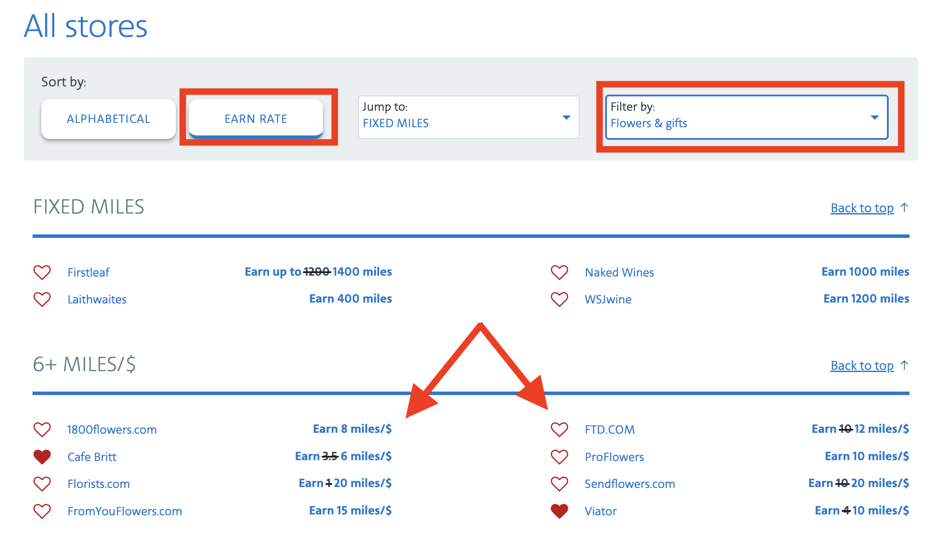Toggle heart beside FTD.COM
The image size is (936, 560).
(x=559, y=429)
